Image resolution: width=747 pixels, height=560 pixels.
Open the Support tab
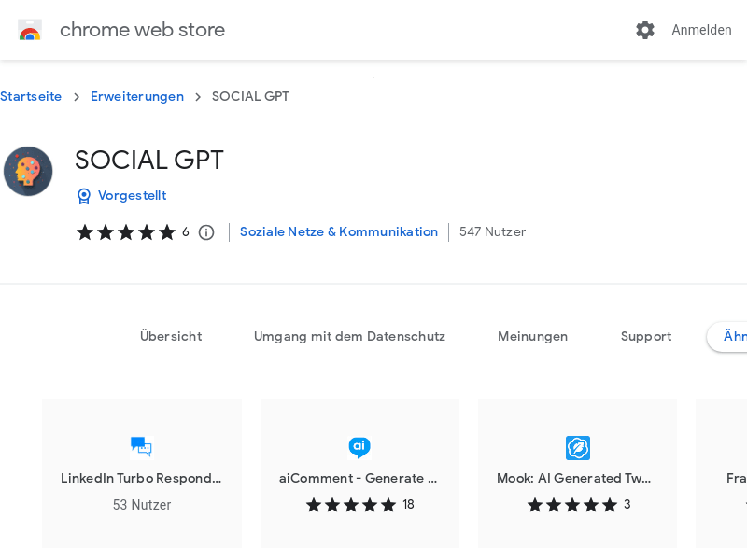pyautogui.click(x=646, y=336)
